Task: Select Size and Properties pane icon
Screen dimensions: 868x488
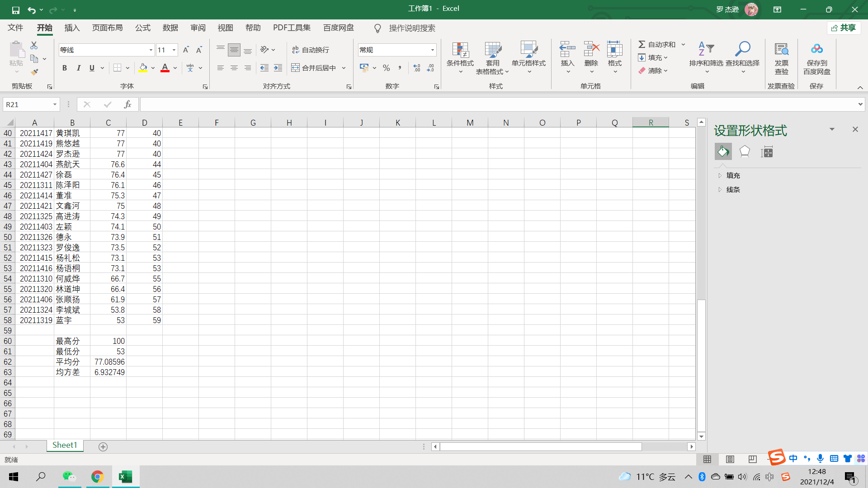Action: click(767, 152)
